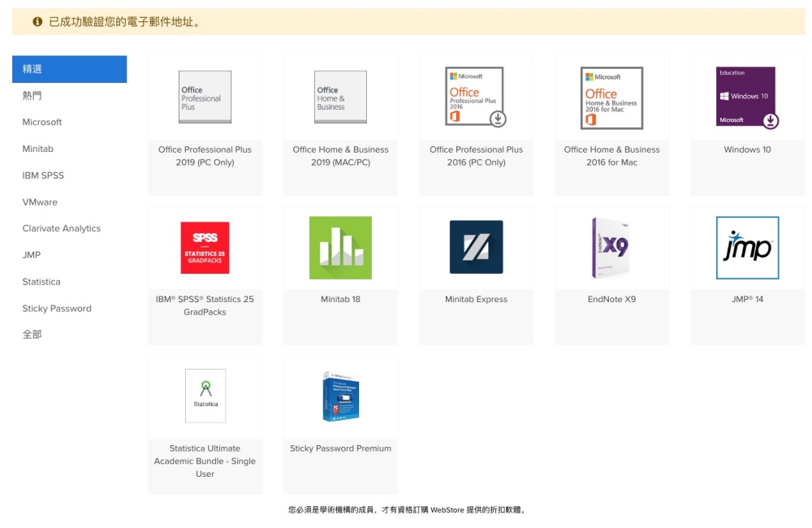Go to the VMware category
Image resolution: width=812 pixels, height=528 pixels.
pos(40,202)
